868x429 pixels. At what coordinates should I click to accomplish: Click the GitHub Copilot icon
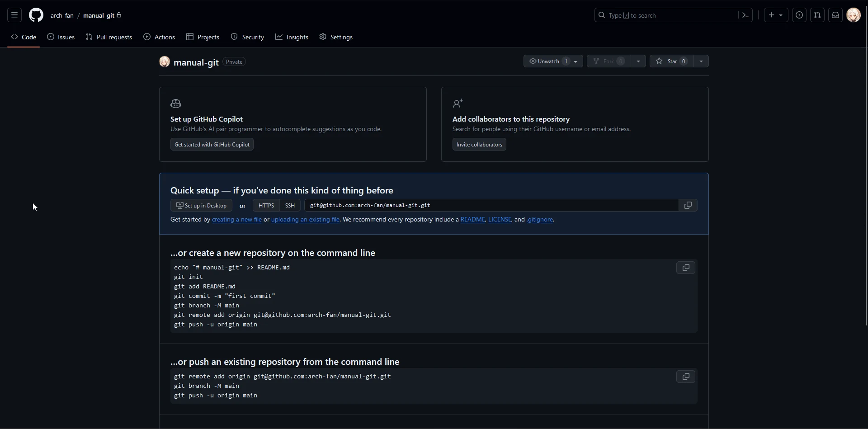(176, 104)
